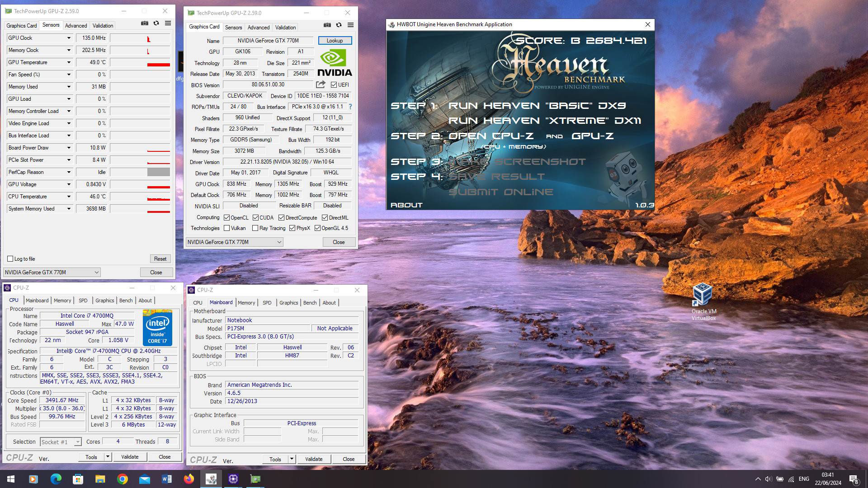Click the Intel Core i7 logo in CPU-Z
Screen dimensions: 868x488
[x=157, y=328]
